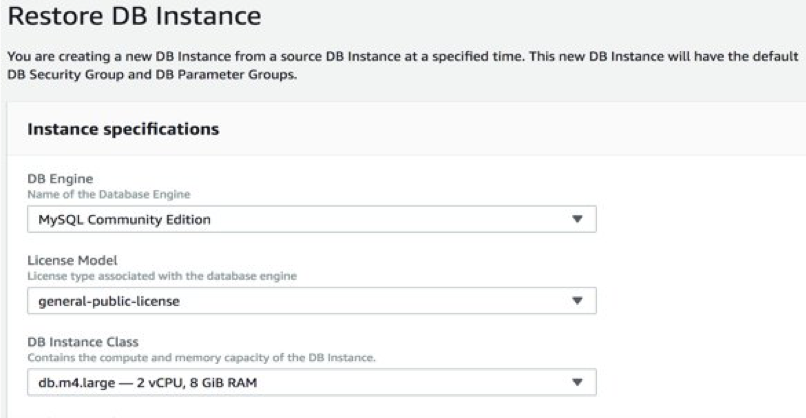Click the Instance specifications section header
The image size is (806, 418).
coord(123,129)
